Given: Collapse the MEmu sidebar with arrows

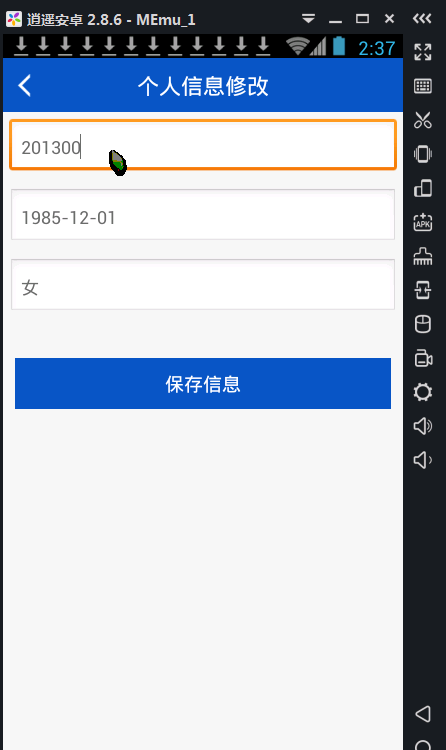Looking at the screenshot, I should (422, 19).
